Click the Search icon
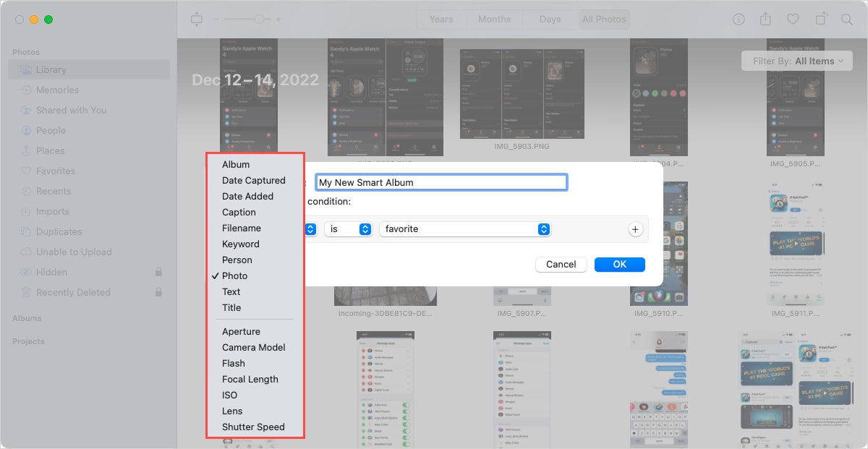 [848, 20]
